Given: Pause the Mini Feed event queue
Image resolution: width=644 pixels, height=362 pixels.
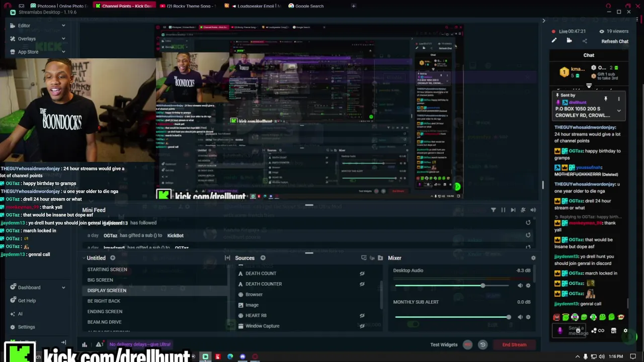Looking at the screenshot, I should tap(503, 210).
